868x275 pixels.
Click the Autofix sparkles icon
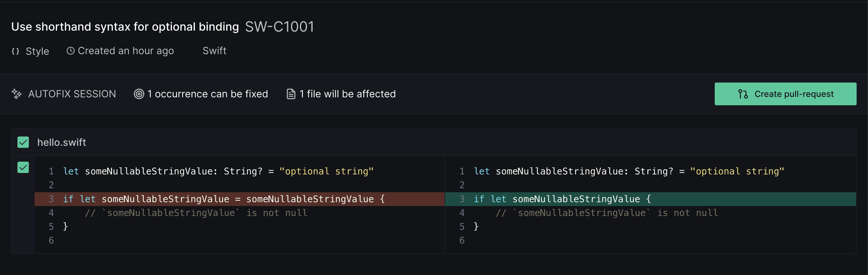16,94
